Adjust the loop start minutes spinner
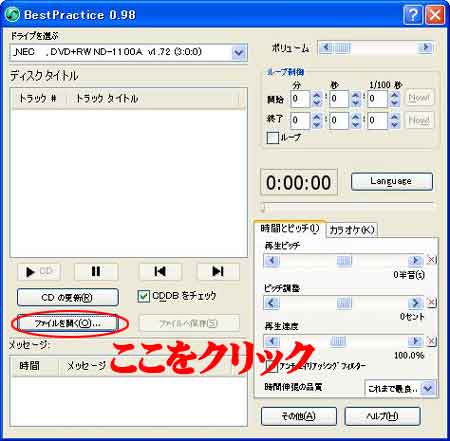Viewport: 450px width, 441px height. (x=316, y=99)
